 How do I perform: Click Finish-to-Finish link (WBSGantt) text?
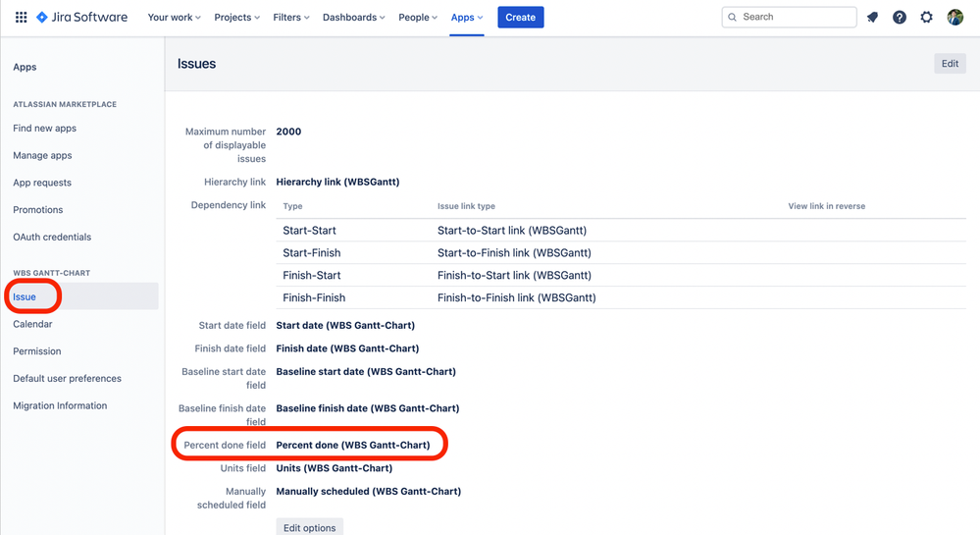coord(517,297)
